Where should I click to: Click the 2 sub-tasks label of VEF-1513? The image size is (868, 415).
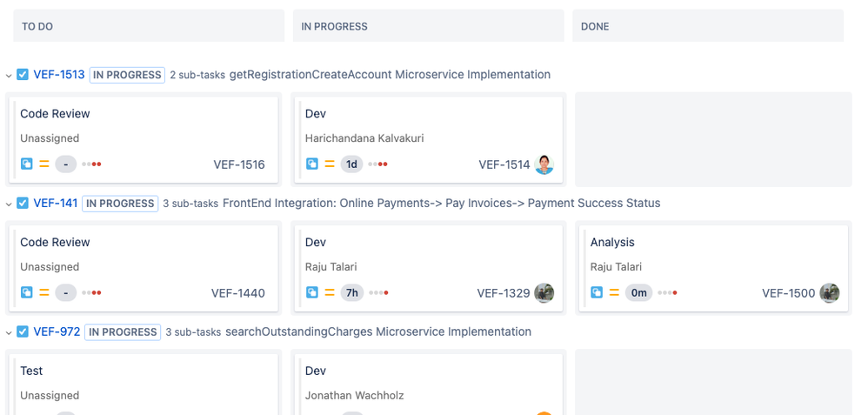(x=197, y=75)
